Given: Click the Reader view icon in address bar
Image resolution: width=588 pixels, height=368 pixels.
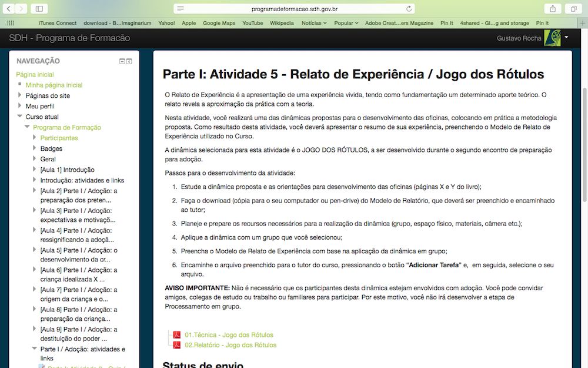Looking at the screenshot, I should (x=181, y=9).
